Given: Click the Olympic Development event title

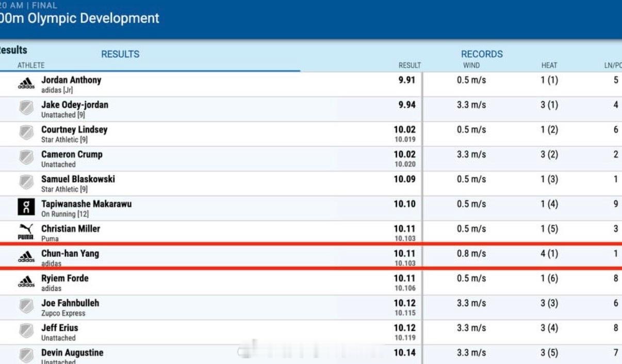Looking at the screenshot, I should tap(79, 19).
